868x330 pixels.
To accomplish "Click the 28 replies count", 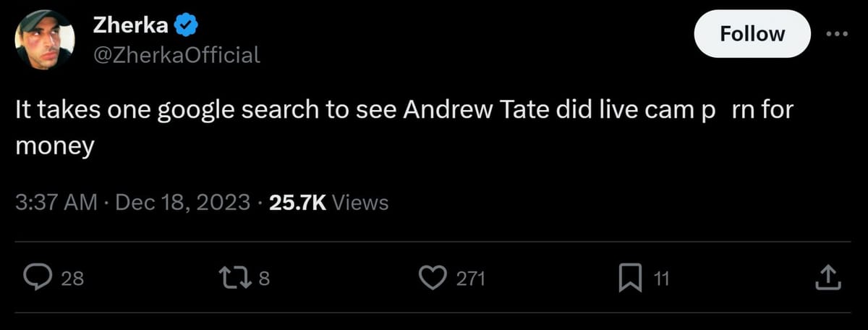I will tap(72, 279).
